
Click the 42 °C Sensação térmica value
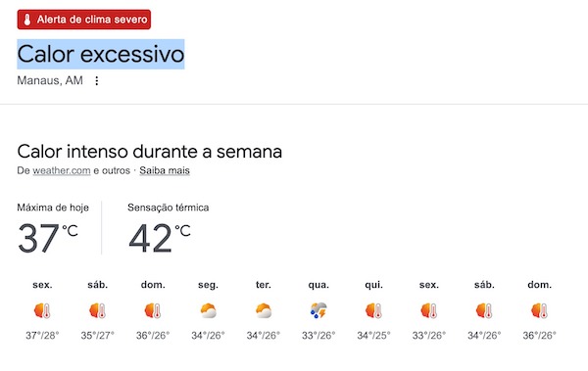[x=160, y=238]
